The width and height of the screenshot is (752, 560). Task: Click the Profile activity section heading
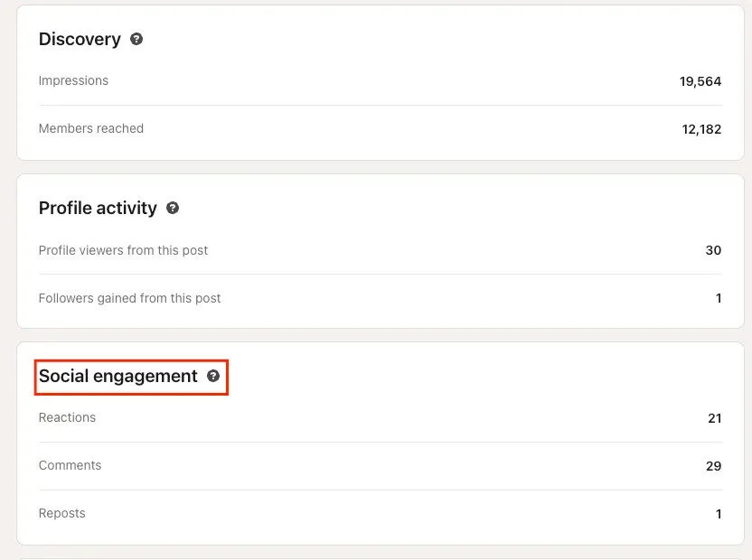click(98, 208)
